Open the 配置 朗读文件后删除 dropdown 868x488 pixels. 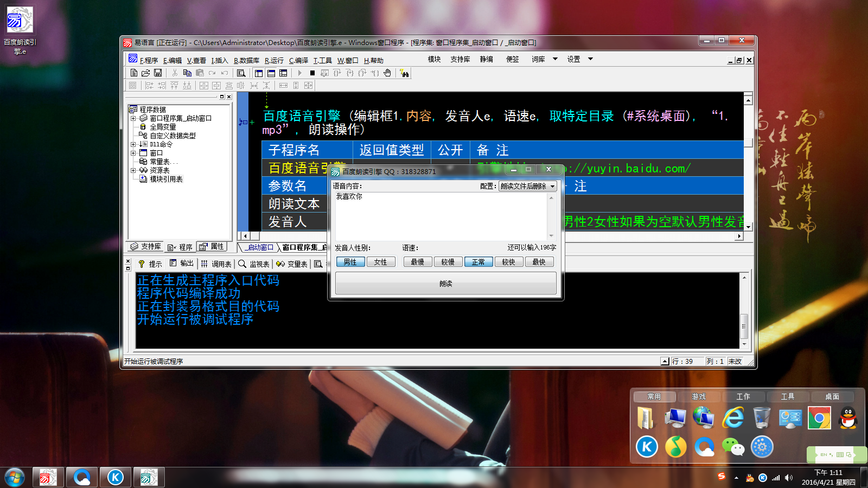[527, 186]
